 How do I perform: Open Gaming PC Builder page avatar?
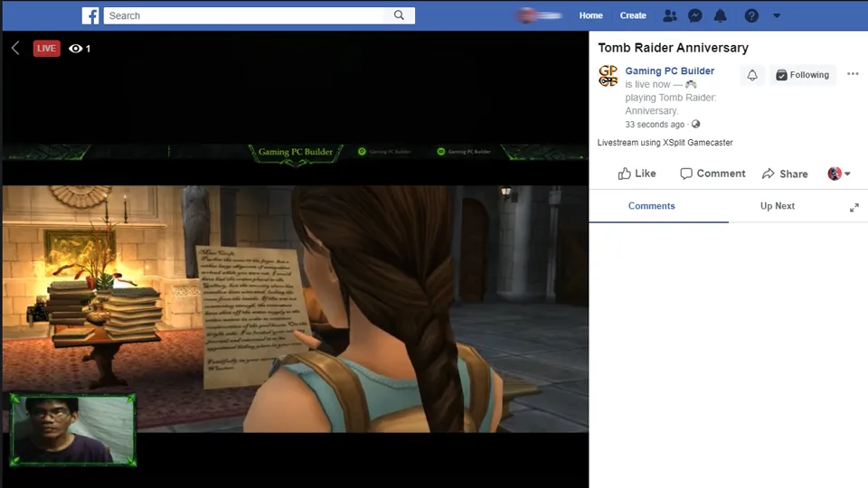pyautogui.click(x=608, y=76)
